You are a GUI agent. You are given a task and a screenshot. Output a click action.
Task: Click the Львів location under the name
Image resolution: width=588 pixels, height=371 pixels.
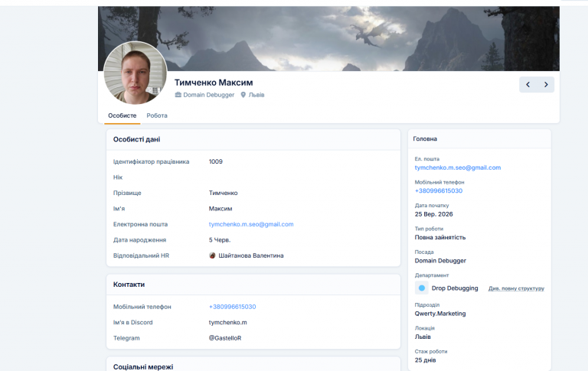tap(256, 95)
